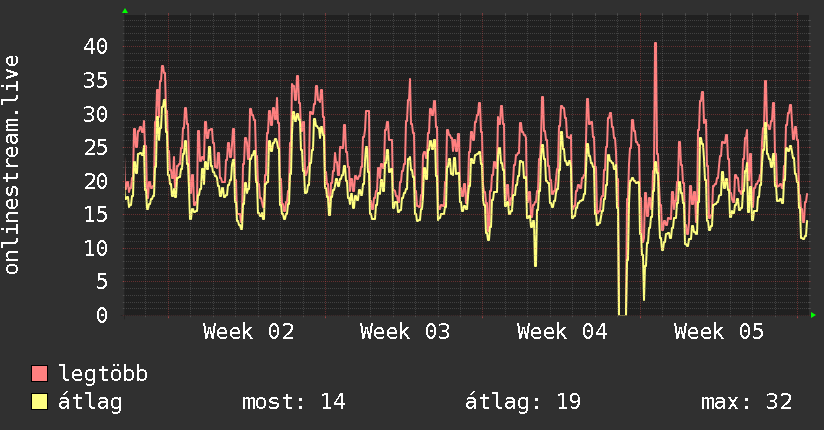Click the y-axis label 30

point(96,114)
